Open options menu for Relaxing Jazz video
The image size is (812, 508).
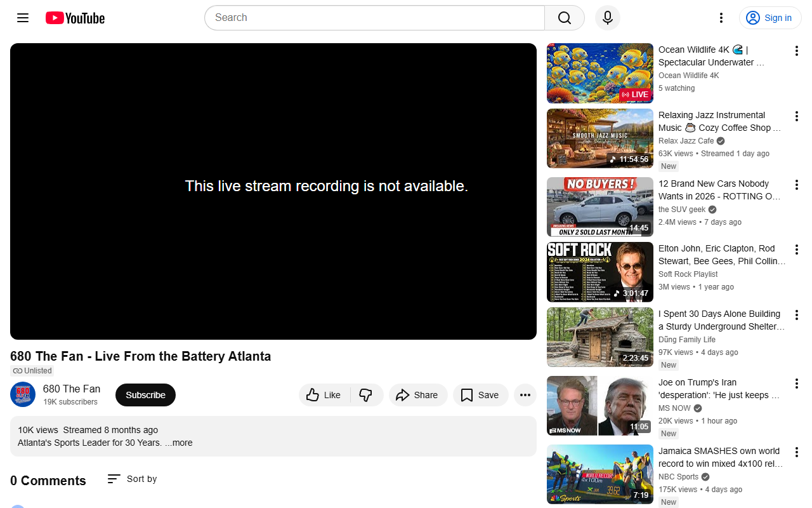(x=797, y=116)
